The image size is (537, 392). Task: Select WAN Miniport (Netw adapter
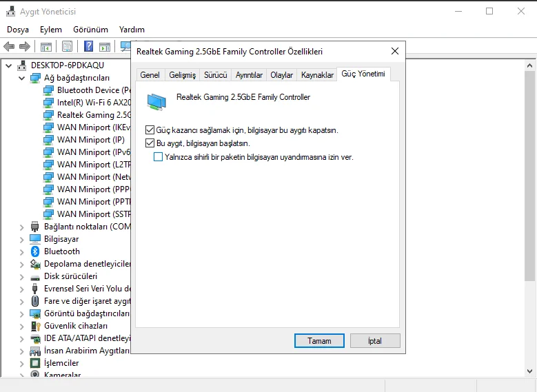[87, 176]
